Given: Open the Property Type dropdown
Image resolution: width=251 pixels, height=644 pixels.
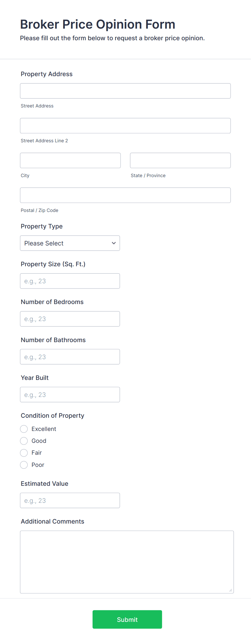Looking at the screenshot, I should (70, 243).
